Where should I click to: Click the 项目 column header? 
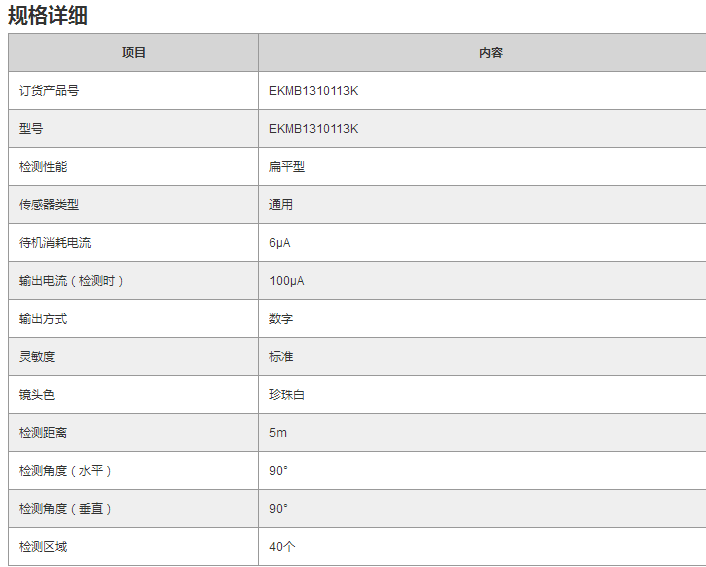(x=134, y=53)
